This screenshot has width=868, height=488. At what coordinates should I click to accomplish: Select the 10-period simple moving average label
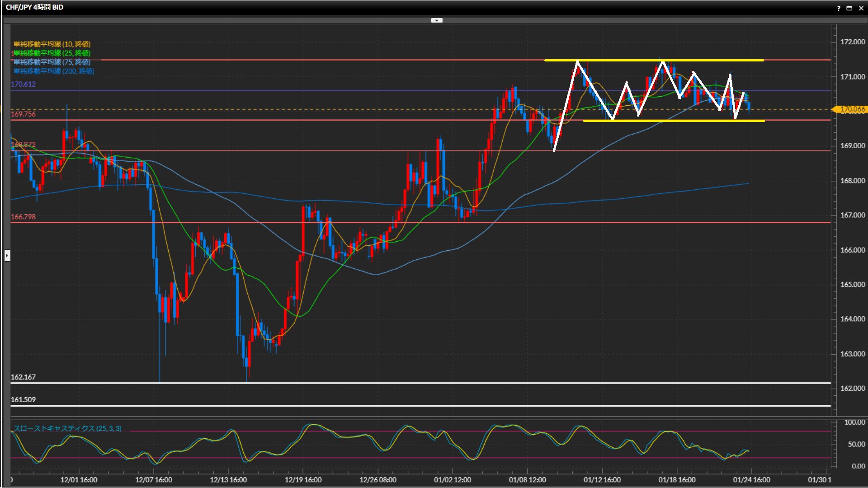(x=52, y=44)
